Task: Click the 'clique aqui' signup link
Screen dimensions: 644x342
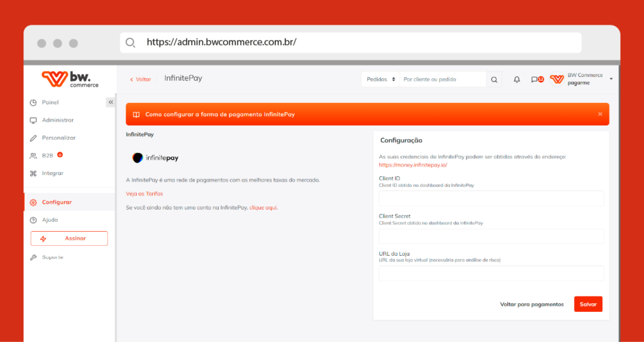Action: 263,208
